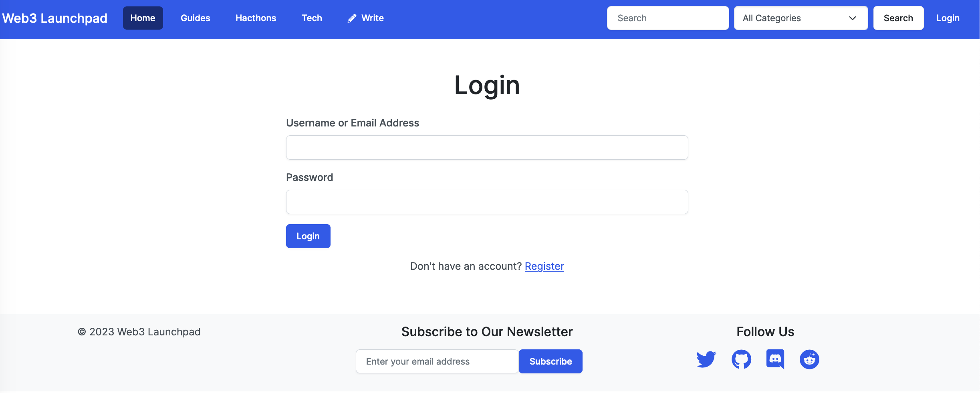Focus the Username or Email Address field
Image resolution: width=980 pixels, height=393 pixels.
click(487, 147)
